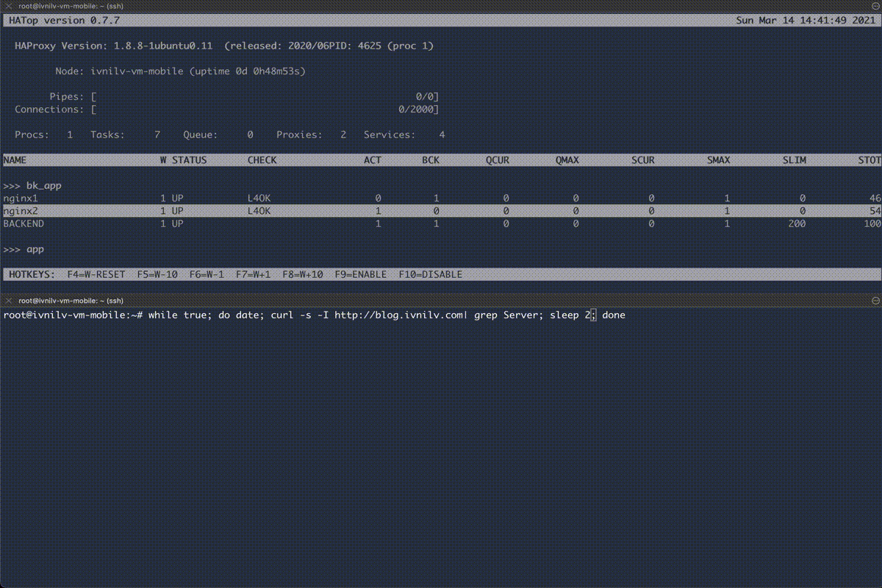Click the STATUS column header
Viewport: 882px width, 588px height.
(x=189, y=160)
